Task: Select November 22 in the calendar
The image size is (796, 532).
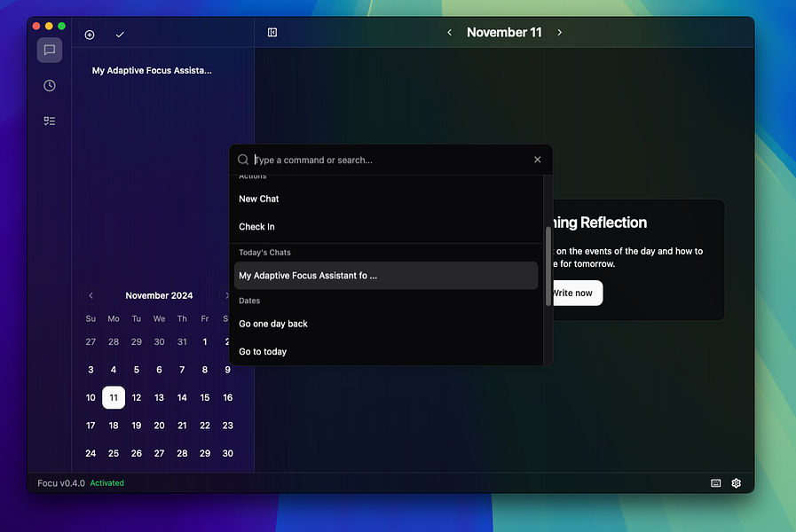Action: 205,426
